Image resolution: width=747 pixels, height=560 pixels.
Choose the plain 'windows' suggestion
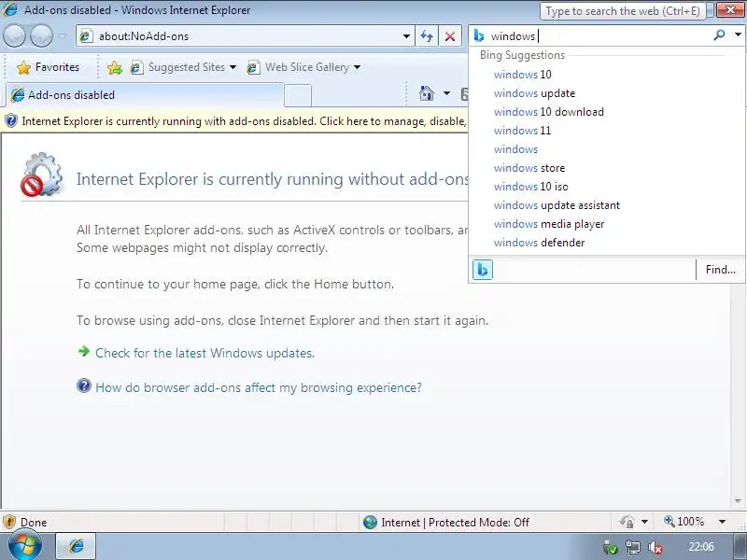coord(516,149)
